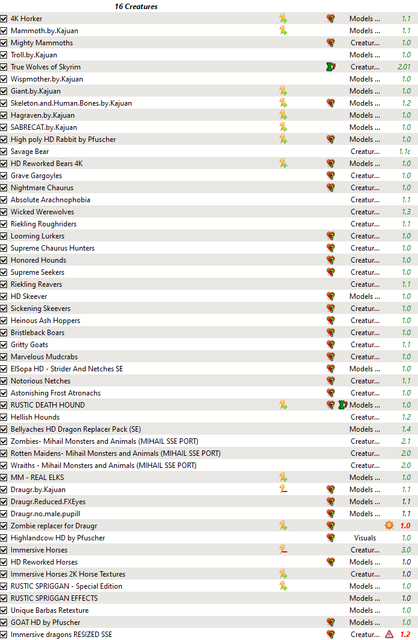Select the Riekling Roughriders row
This screenshot has width=418, height=640.
pos(209,224)
